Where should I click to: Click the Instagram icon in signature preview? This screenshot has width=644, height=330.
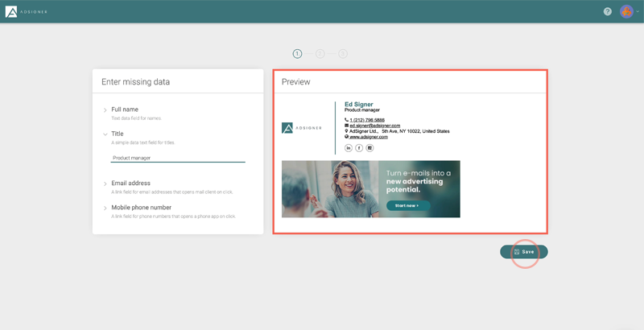pyautogui.click(x=369, y=148)
